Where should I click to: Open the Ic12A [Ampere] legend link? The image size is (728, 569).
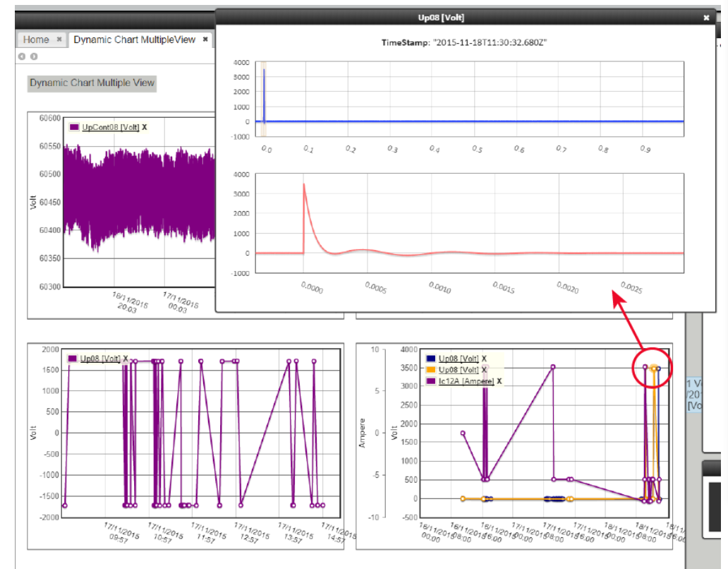(466, 381)
